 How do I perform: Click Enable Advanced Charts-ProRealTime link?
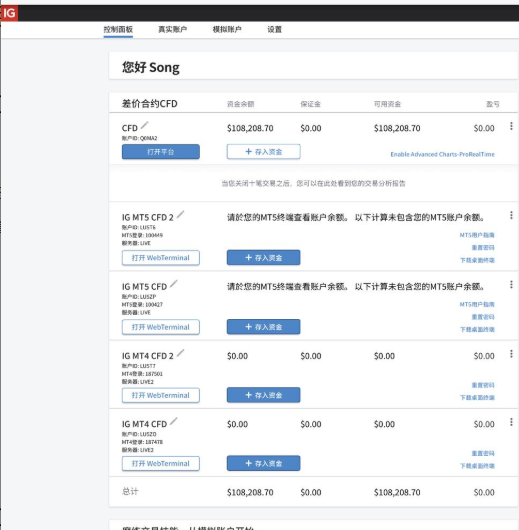click(443, 154)
